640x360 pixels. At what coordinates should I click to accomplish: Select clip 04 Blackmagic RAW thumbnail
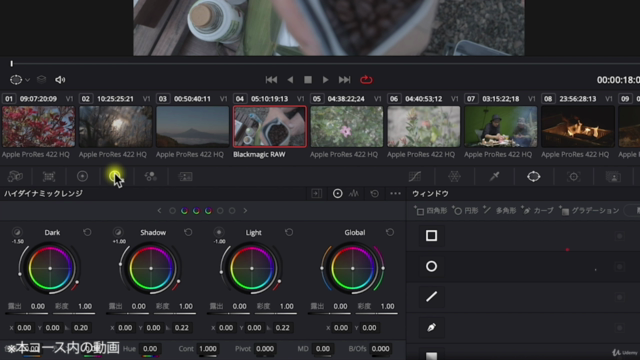[270, 127]
